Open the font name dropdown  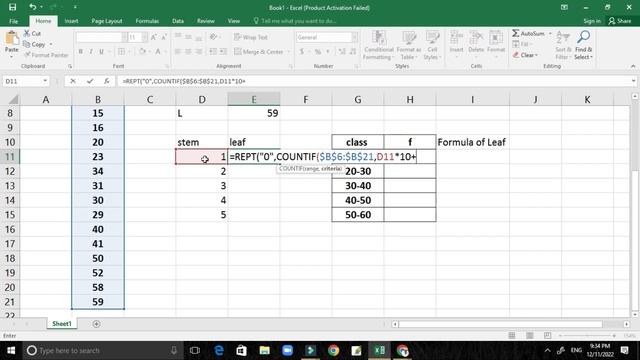[x=124, y=37]
